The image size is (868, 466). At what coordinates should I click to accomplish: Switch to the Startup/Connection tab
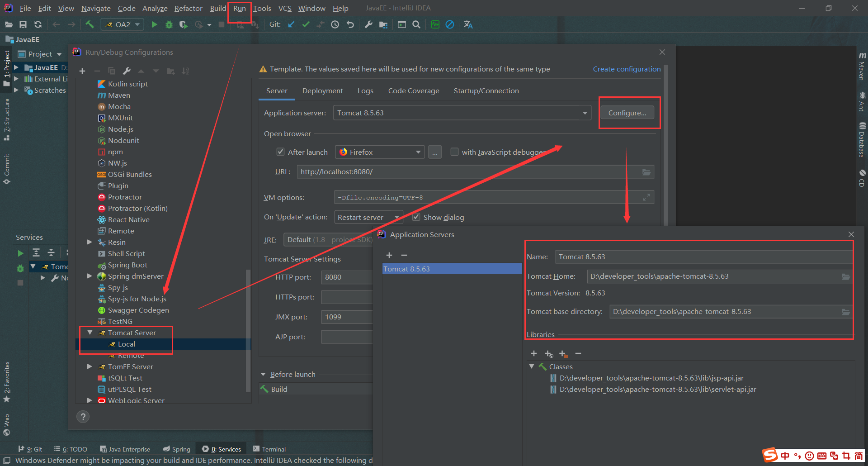tap(486, 91)
